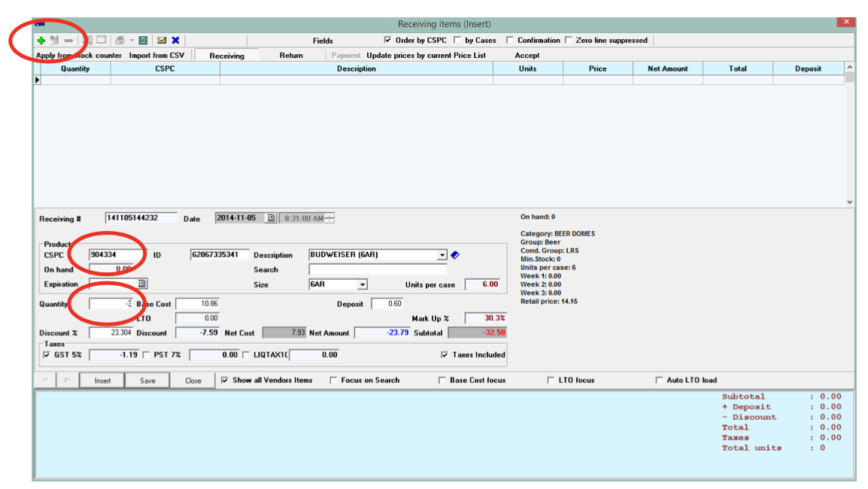Viewport: 868px width, 489px height.
Task: Click the Save button
Action: [x=147, y=381]
